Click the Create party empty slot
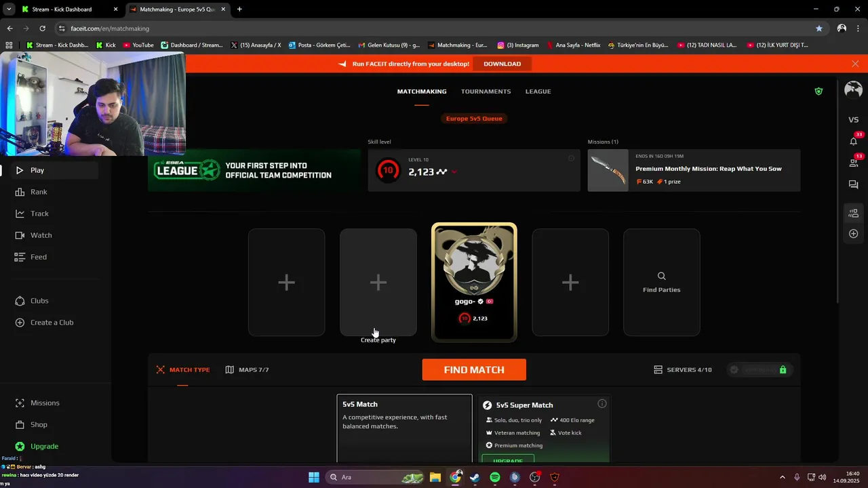The image size is (868, 488). [x=378, y=282]
